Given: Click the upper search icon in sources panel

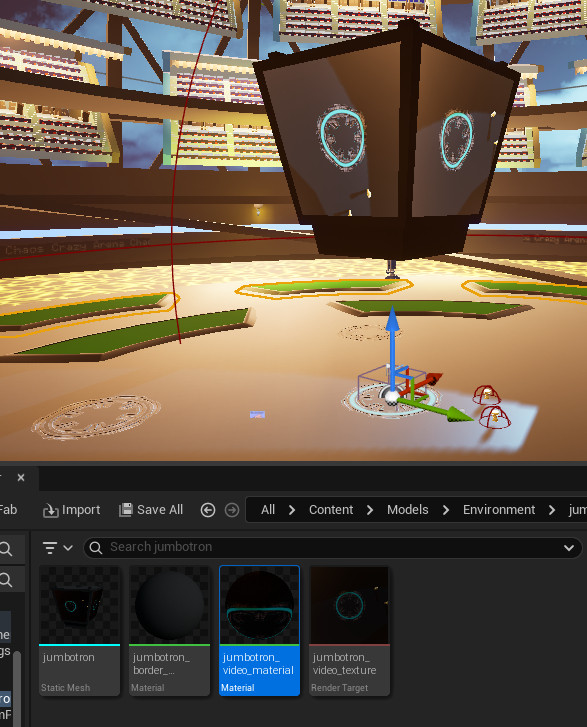Looking at the screenshot, I should point(6,549).
